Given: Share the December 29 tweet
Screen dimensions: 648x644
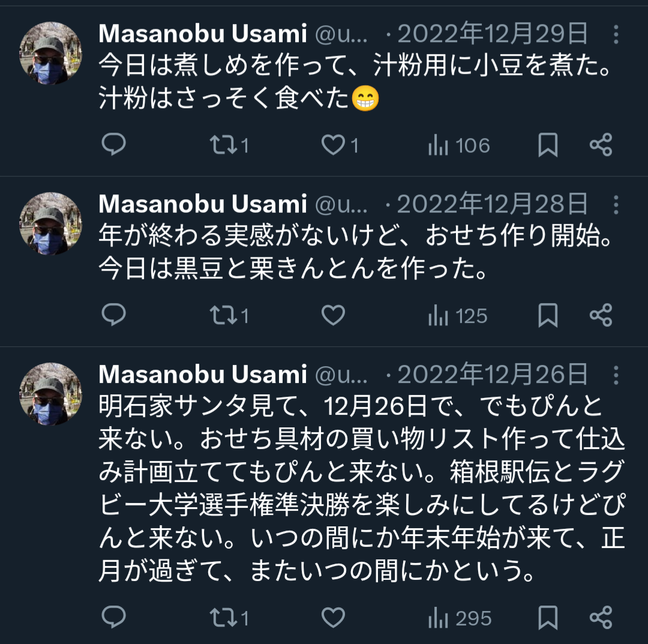Looking at the screenshot, I should click(601, 145).
